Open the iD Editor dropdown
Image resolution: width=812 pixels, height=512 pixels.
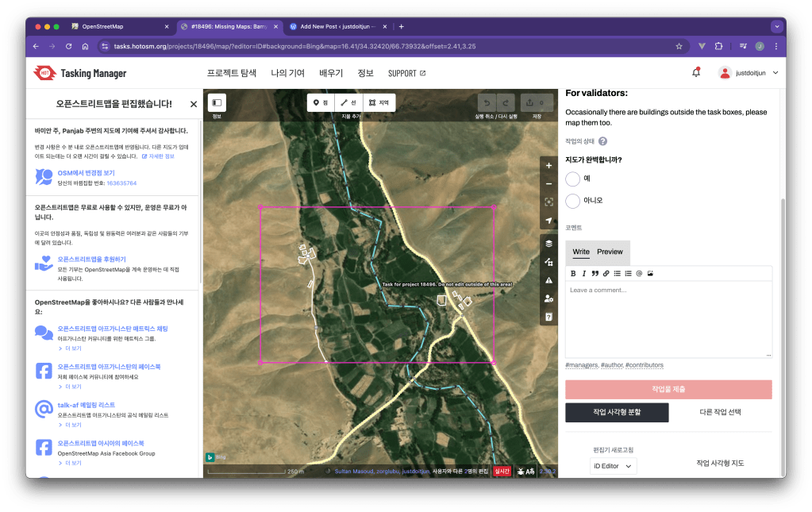(x=614, y=466)
